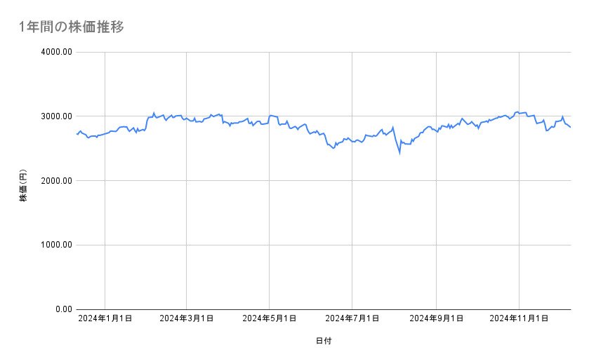The height and width of the screenshot is (364, 589).
Task: Click the 2024年5月1日 date label
Action: [x=270, y=318]
